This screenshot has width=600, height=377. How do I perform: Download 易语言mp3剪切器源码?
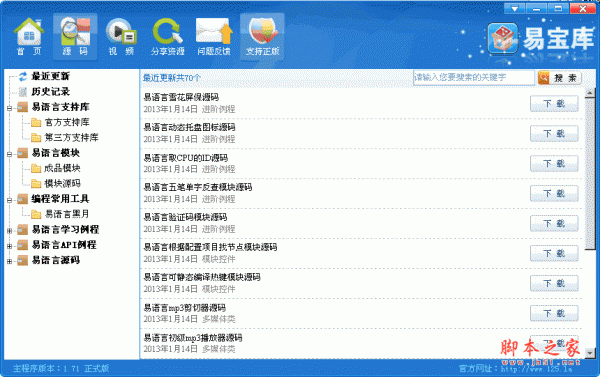pyautogui.click(x=554, y=313)
